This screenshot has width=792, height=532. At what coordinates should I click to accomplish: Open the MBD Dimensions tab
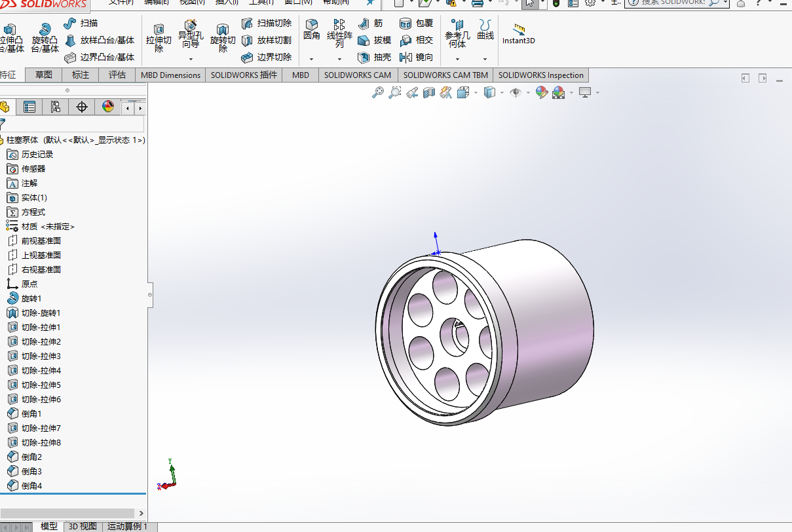(x=170, y=75)
